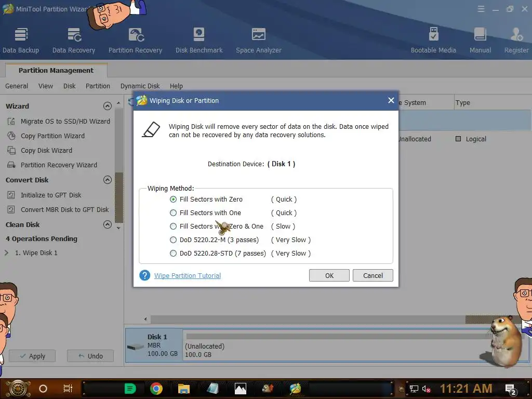Collapse the Clean Disk section
This screenshot has height=399, width=532.
[x=107, y=224]
